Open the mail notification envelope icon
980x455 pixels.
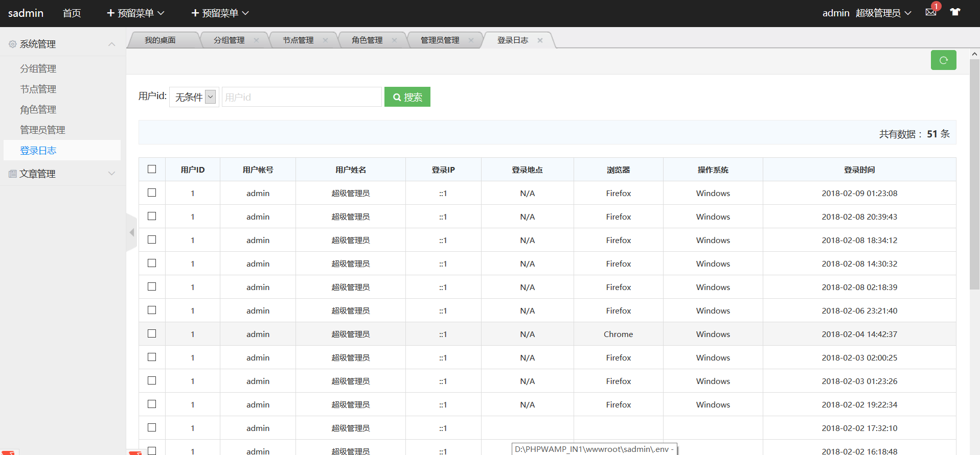(930, 12)
